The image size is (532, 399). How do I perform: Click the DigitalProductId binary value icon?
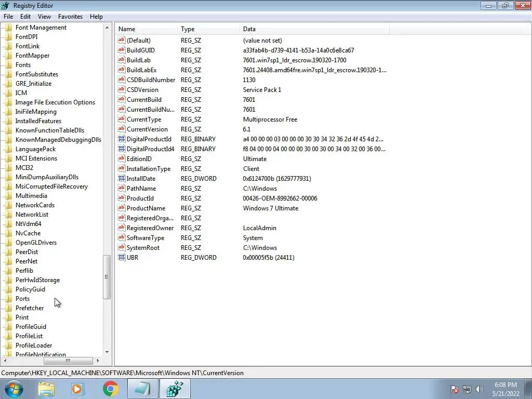122,139
